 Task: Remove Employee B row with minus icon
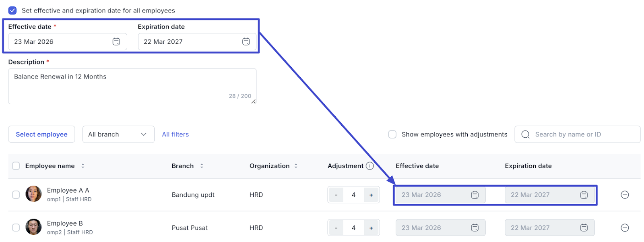tap(625, 228)
